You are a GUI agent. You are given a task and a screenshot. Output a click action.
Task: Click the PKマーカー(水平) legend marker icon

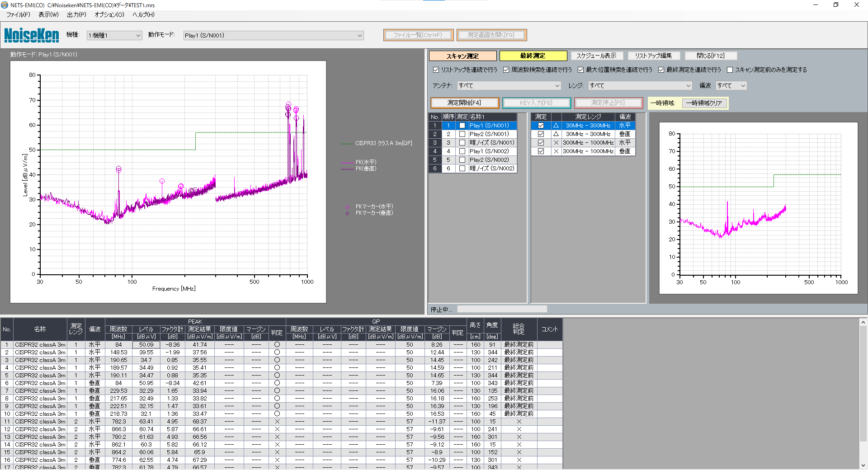347,207
